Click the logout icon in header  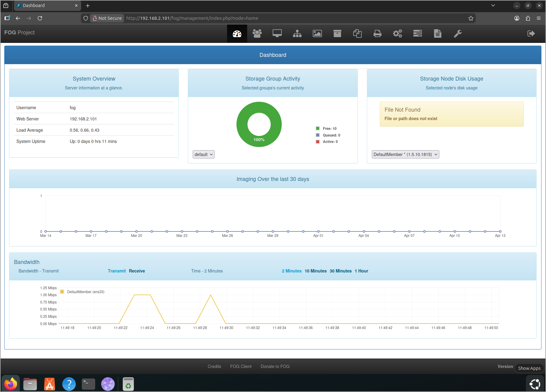click(531, 33)
